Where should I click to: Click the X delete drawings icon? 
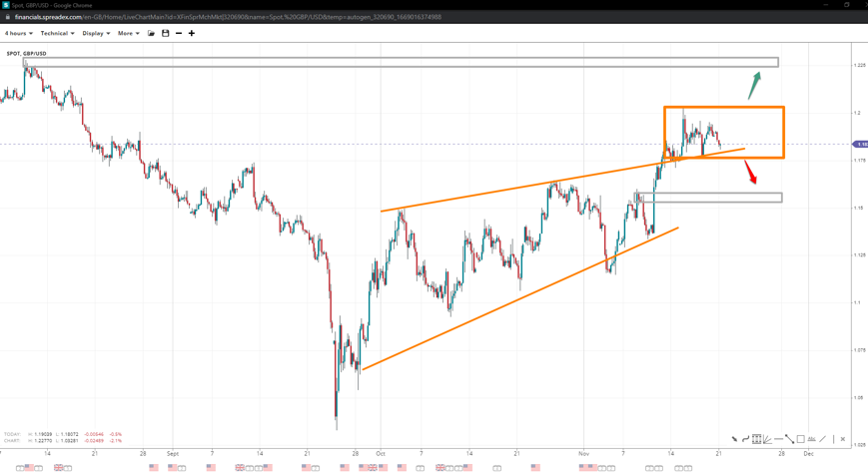[x=843, y=439]
